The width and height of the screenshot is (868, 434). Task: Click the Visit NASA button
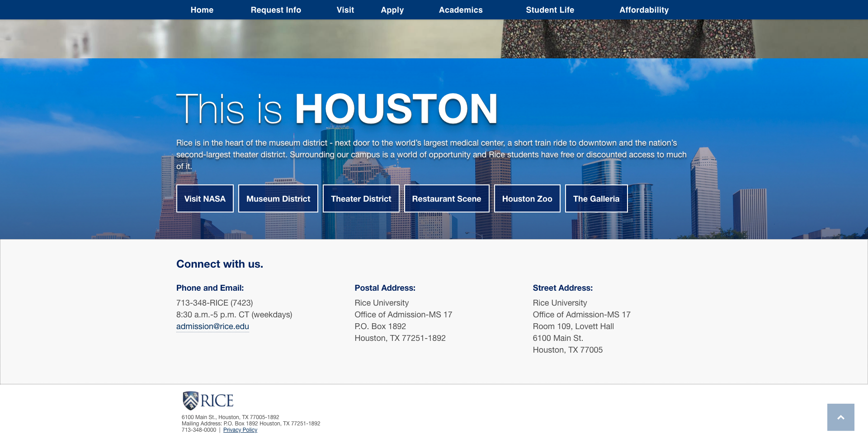click(x=205, y=198)
